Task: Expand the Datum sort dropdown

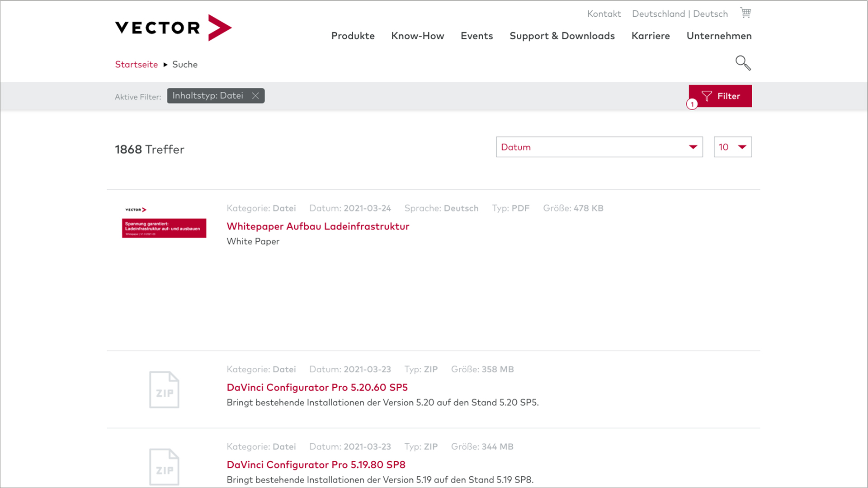Action: click(599, 147)
